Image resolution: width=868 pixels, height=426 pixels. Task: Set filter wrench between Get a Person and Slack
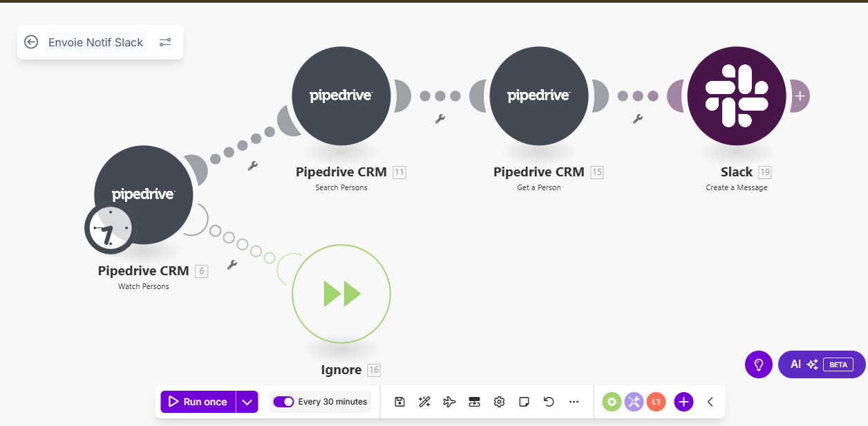point(638,118)
